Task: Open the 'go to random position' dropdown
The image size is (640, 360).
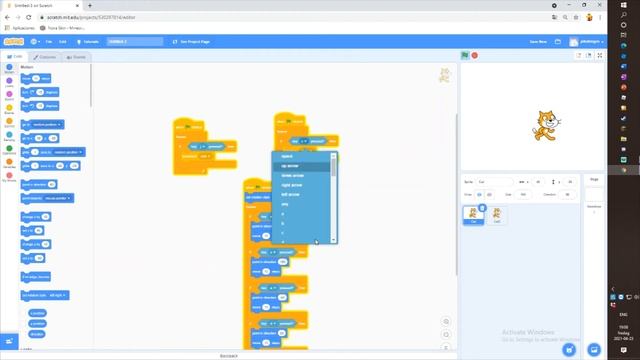Action: [x=48, y=124]
